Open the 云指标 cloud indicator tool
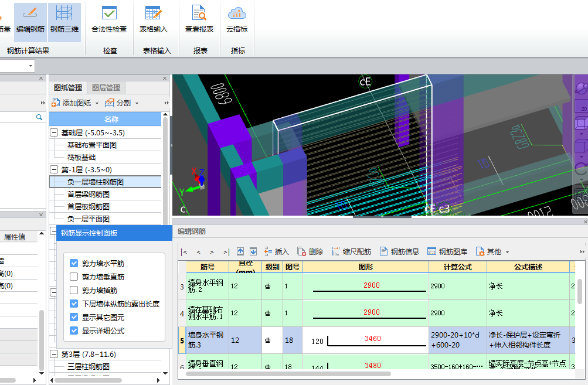Image resolution: width=588 pixels, height=385 pixels. [237, 21]
